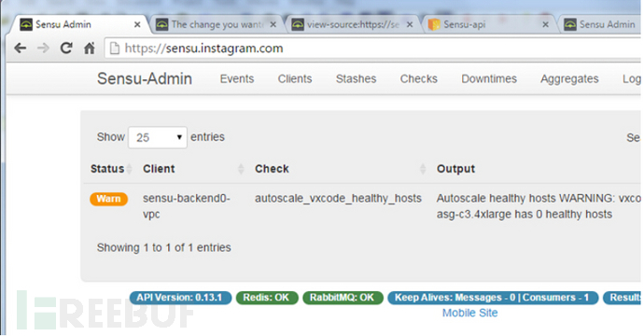Select autoscale_vxcode_healthy_hosts check cell
Viewport: 644px width, 336px height.
[338, 199]
